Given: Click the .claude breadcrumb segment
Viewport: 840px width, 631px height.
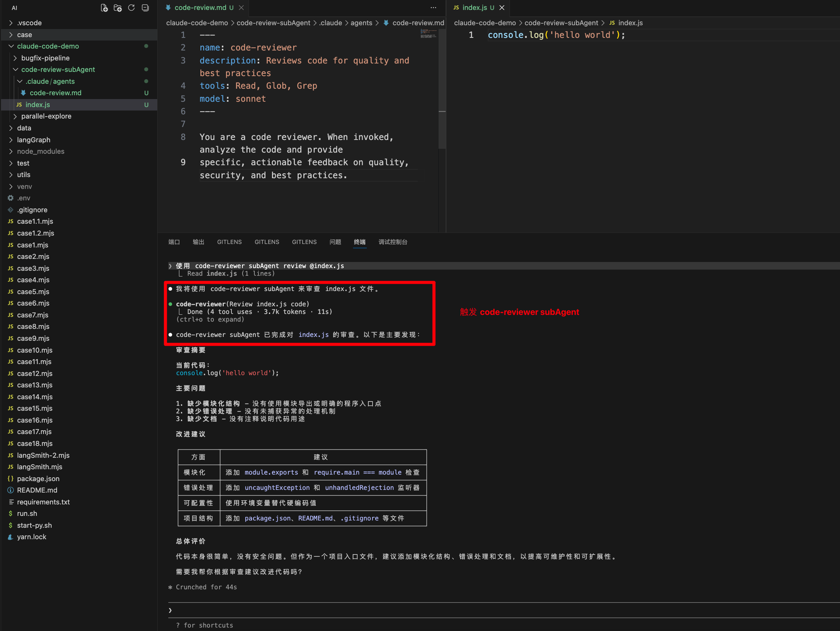Looking at the screenshot, I should (331, 23).
